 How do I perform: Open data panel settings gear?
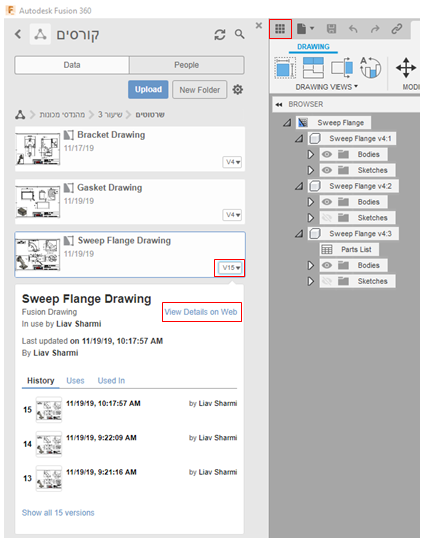coord(238,90)
